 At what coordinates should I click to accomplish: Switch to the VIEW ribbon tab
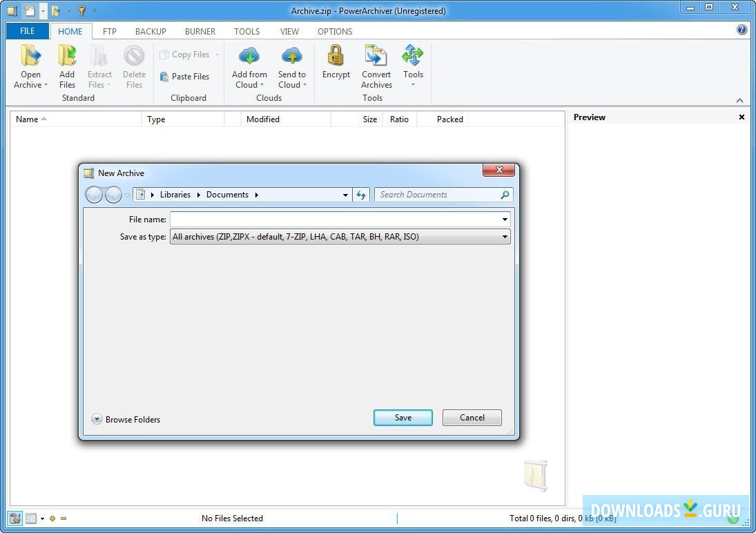point(289,31)
